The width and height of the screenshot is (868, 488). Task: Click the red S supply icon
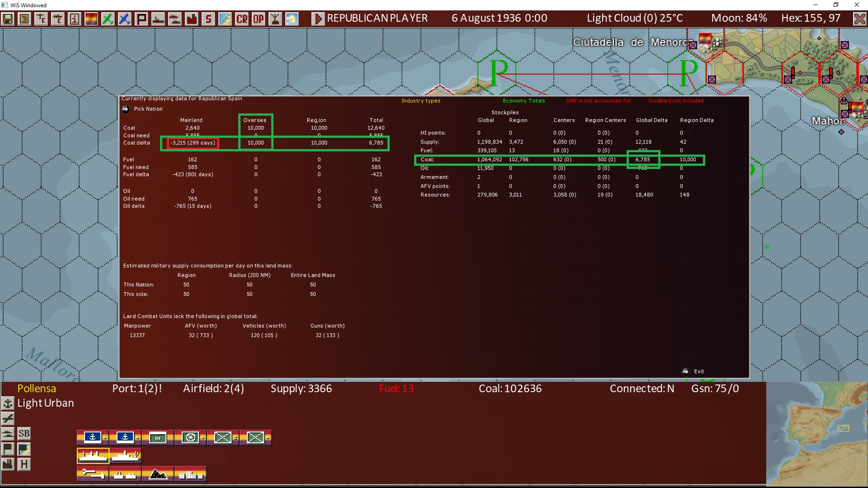click(208, 19)
